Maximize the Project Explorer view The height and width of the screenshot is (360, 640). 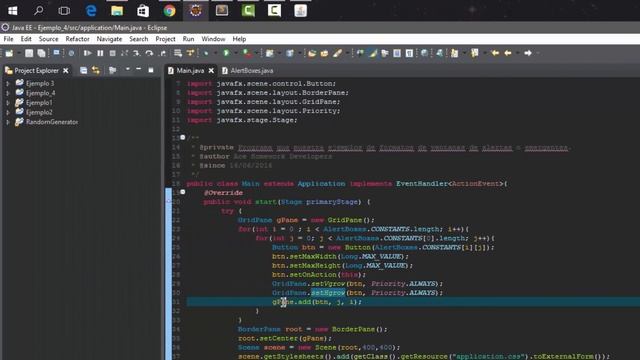(x=151, y=70)
